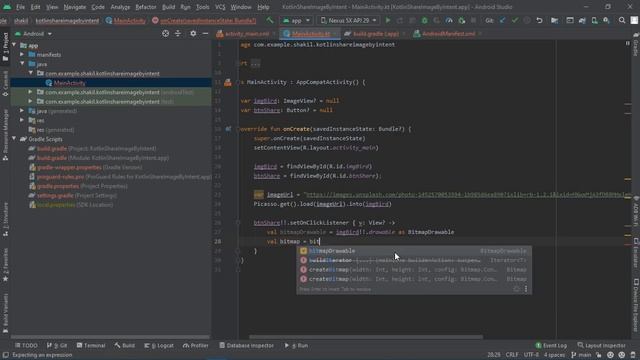The image size is (640, 360).
Task: Collapse the main package folder under java
Action: [x=31, y=73]
